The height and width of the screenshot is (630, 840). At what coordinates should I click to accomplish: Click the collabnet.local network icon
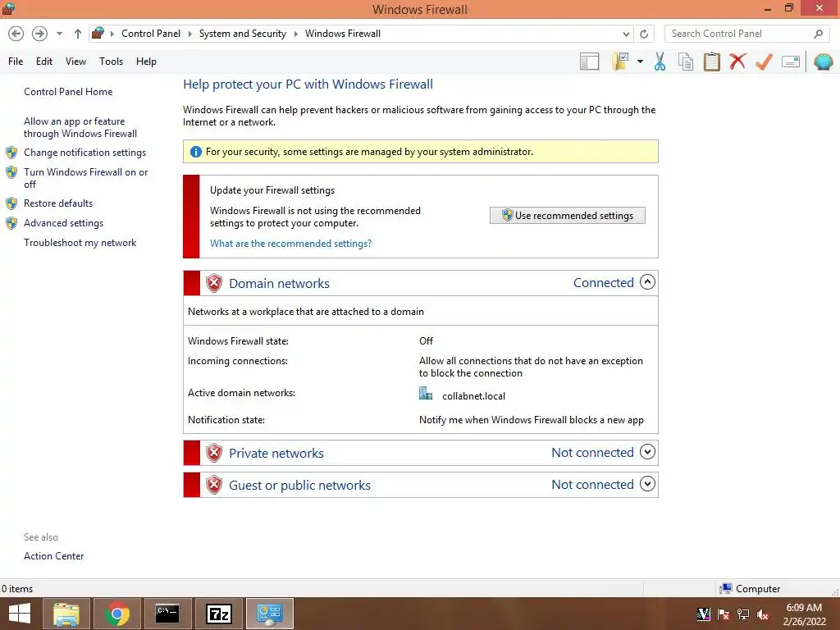426,395
